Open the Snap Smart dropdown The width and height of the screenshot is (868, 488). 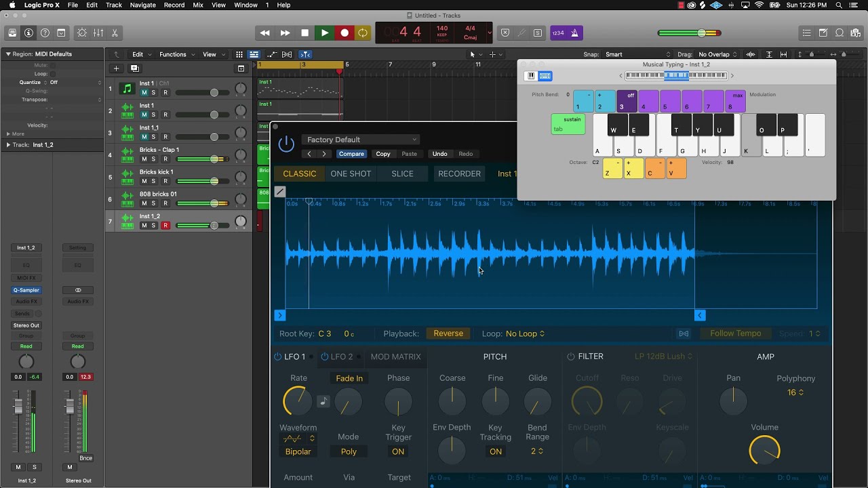pyautogui.click(x=638, y=54)
